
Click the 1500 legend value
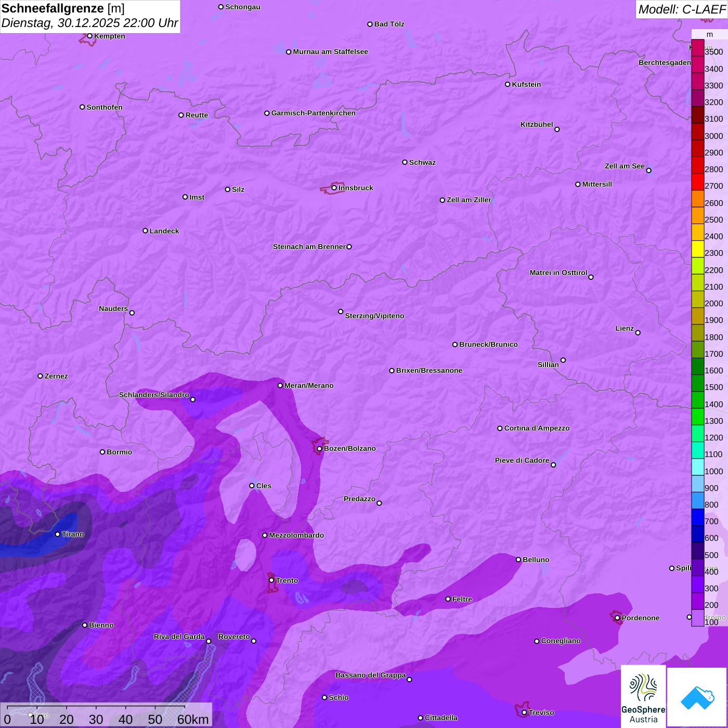713,387
